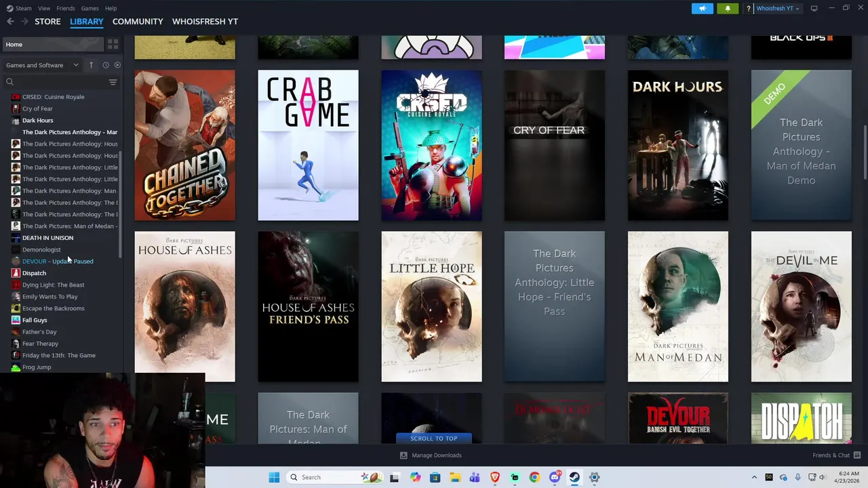Select Fall Guys in sidebar
Viewport: 868px width, 488px height.
[x=35, y=320]
